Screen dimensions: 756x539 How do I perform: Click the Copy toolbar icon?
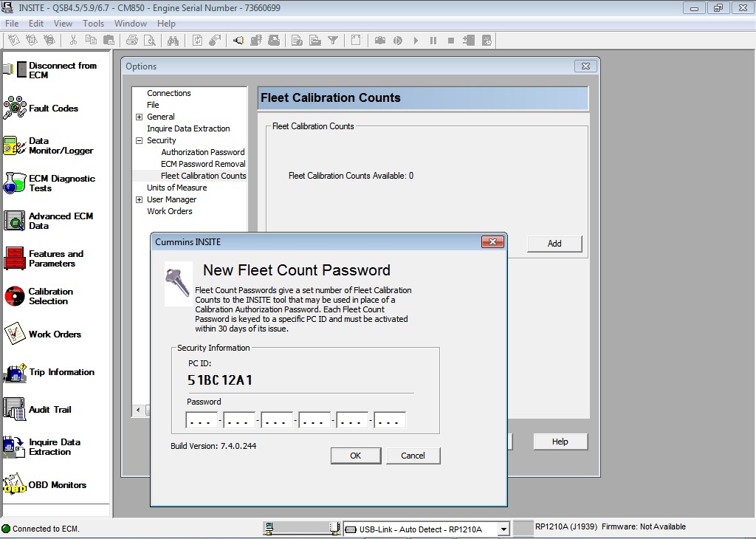click(91, 41)
